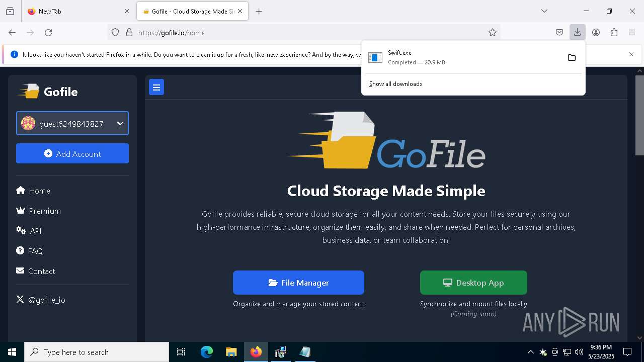Screen dimensions: 644x362
Task: Click the Add Account button
Action: [72, 153]
